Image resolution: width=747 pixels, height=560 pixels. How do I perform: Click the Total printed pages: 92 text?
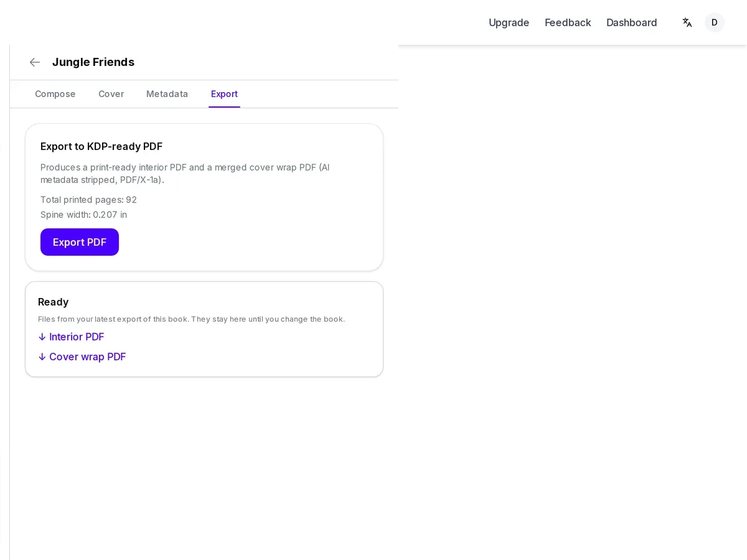point(88,200)
